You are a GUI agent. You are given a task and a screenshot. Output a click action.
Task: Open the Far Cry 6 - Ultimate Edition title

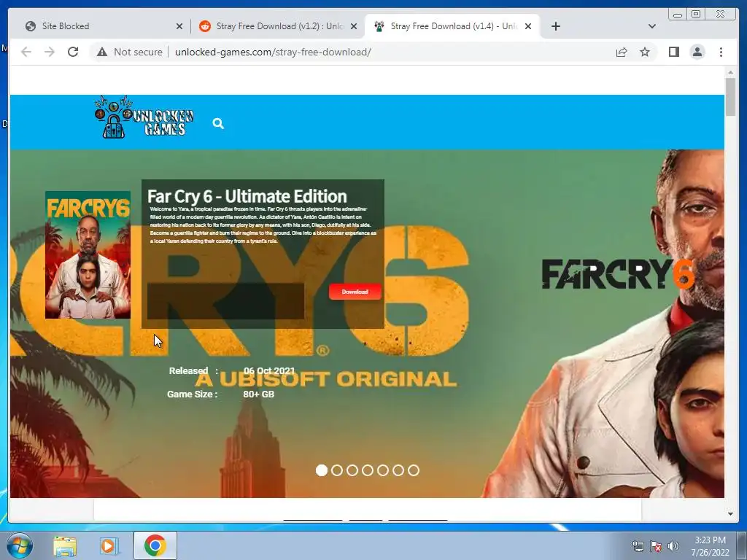[x=247, y=196]
